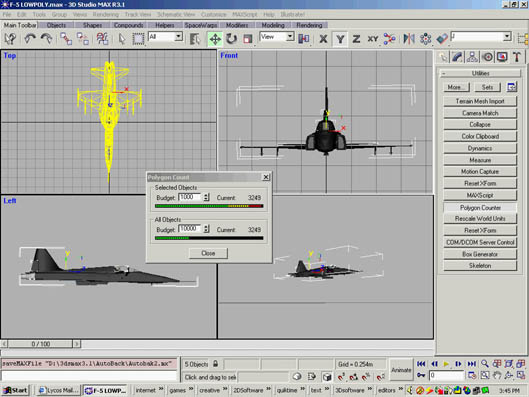Image resolution: width=529 pixels, height=397 pixels.
Task: Open the MAXScript menu
Action: [x=245, y=15]
